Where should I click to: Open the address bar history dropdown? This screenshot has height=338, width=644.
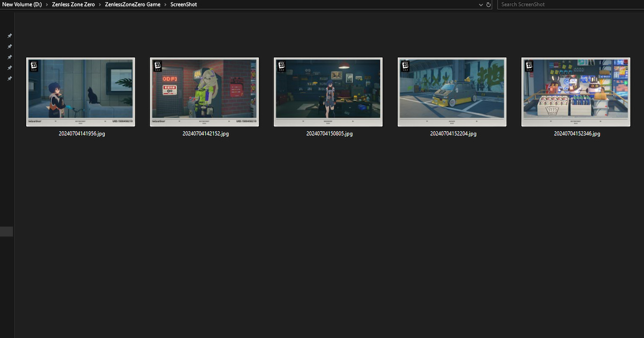coord(481,4)
